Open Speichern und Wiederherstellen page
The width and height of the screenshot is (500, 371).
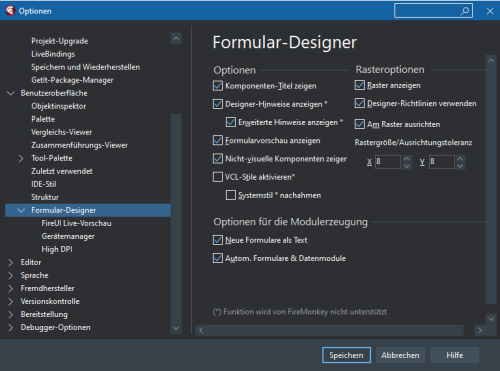(x=86, y=67)
